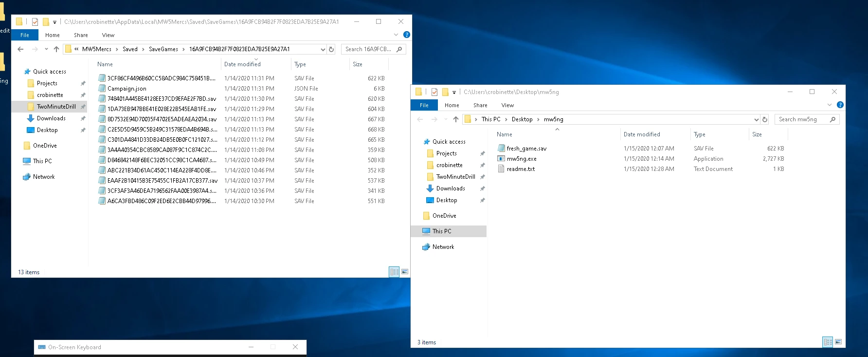Customize Quick Access Toolbar dropdown in mw5ng window

click(454, 92)
